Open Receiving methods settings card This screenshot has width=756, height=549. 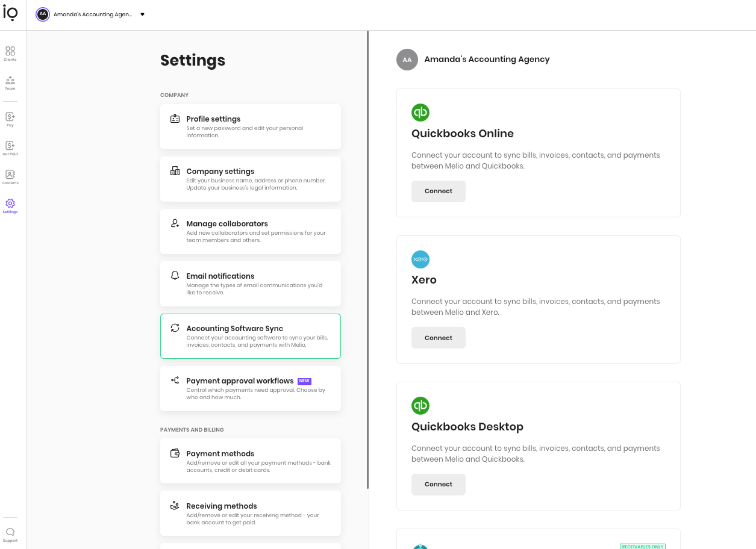pyautogui.click(x=251, y=513)
